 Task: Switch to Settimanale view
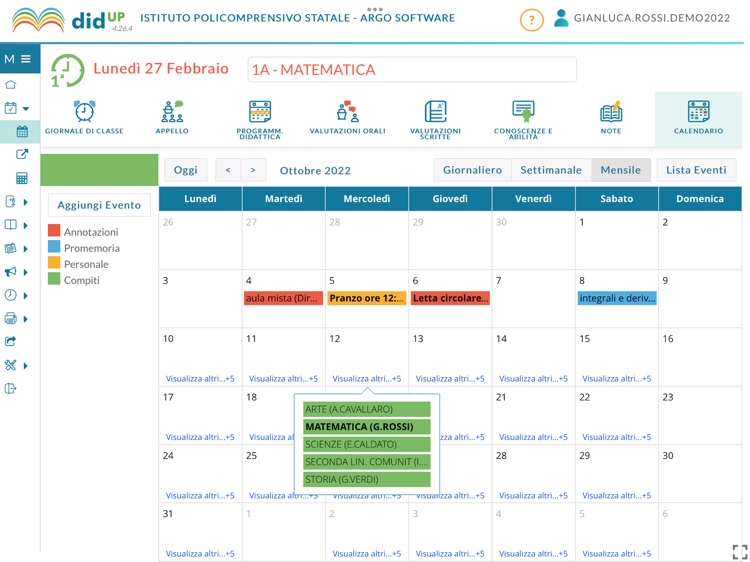[551, 170]
